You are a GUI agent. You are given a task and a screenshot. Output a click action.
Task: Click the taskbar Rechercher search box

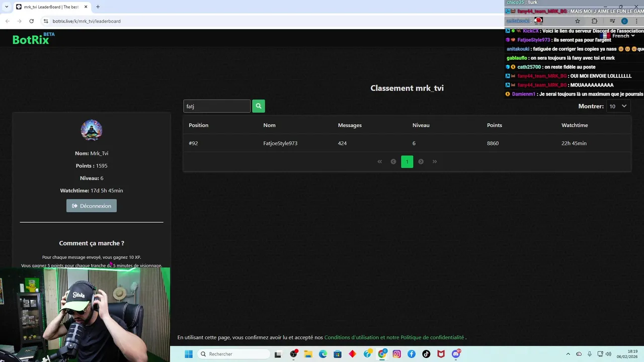pos(233,354)
